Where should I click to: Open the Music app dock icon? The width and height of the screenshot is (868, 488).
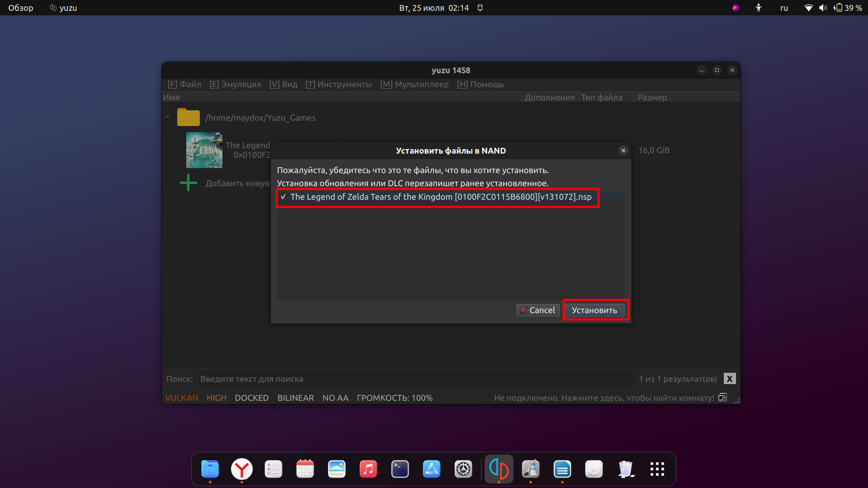368,469
